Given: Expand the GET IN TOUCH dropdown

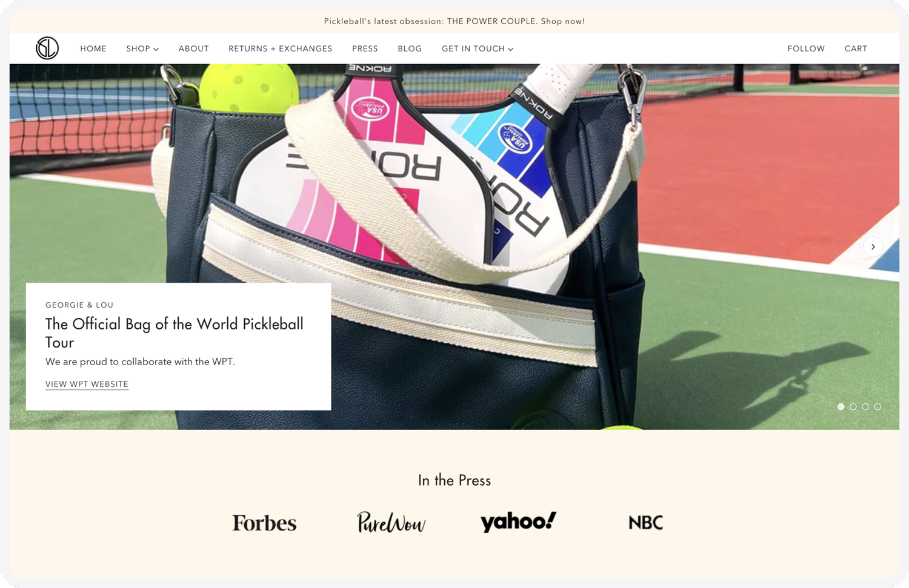Looking at the screenshot, I should (x=478, y=48).
